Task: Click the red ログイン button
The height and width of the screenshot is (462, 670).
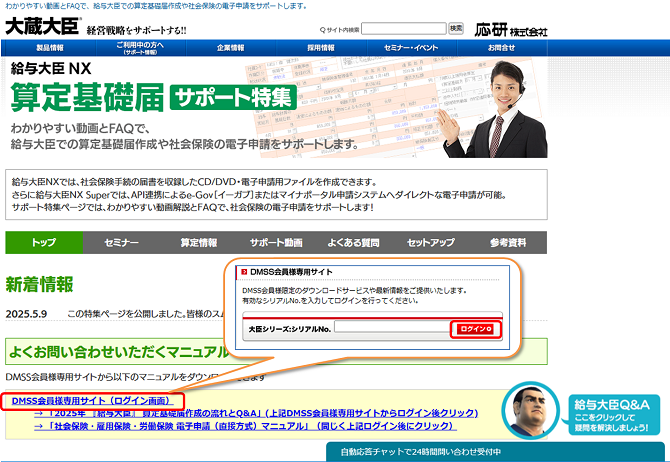Action: (475, 329)
